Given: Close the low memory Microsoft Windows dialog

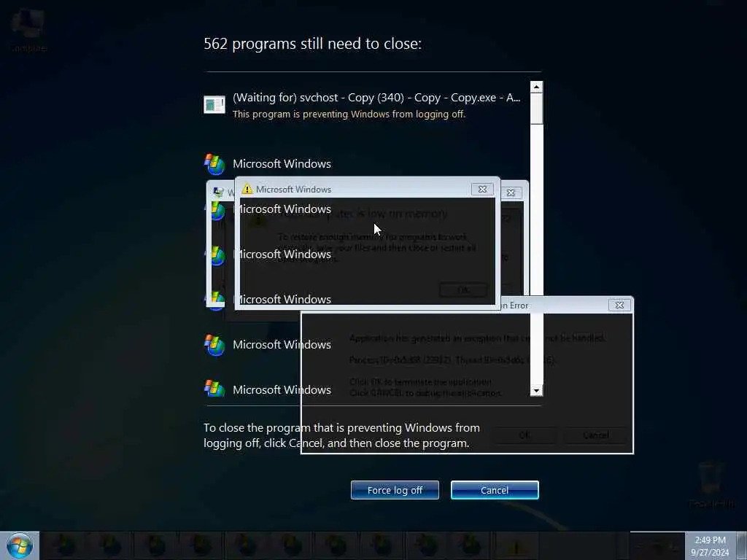Looking at the screenshot, I should pyautogui.click(x=482, y=189).
